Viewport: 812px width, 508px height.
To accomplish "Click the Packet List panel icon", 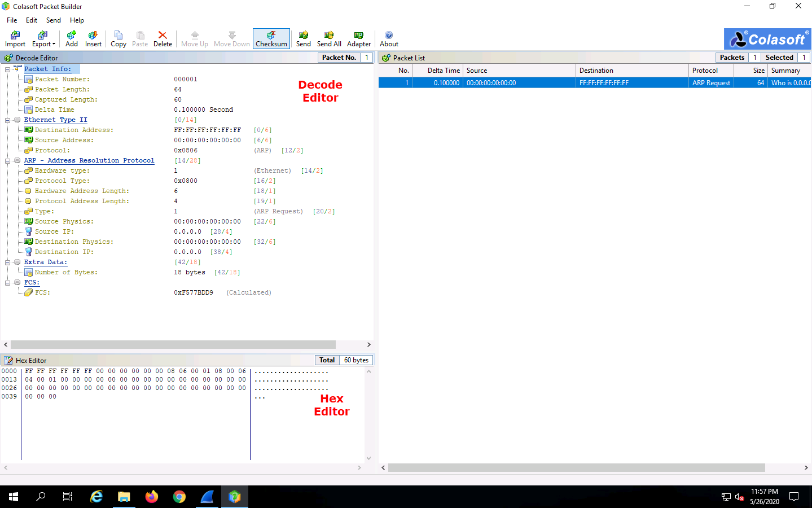I will pyautogui.click(x=386, y=58).
